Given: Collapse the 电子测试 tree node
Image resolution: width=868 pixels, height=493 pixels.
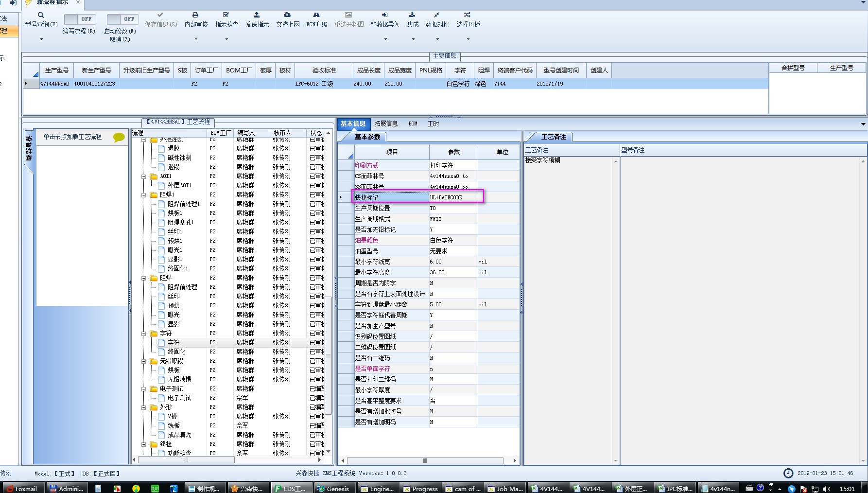Looking at the screenshot, I should [x=144, y=389].
